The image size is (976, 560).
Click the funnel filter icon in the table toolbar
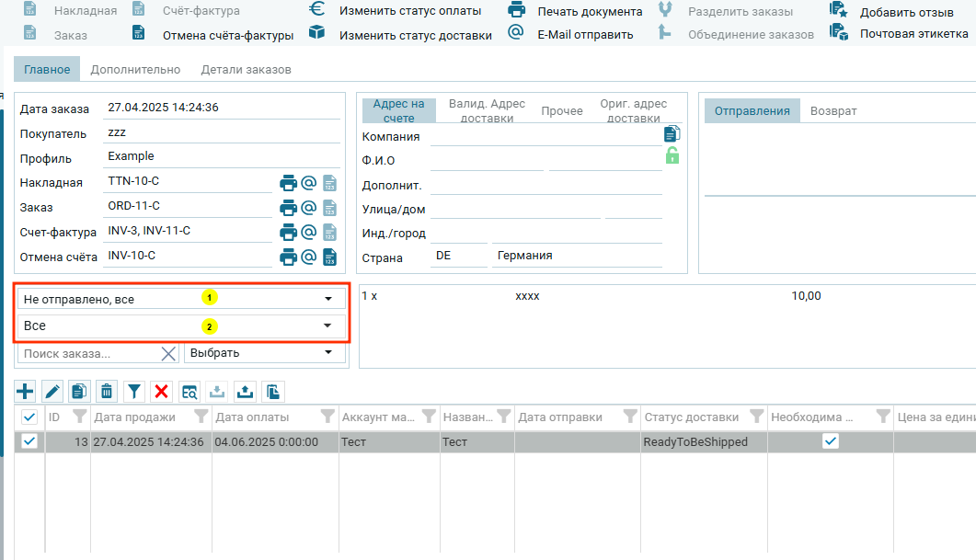pyautogui.click(x=134, y=392)
